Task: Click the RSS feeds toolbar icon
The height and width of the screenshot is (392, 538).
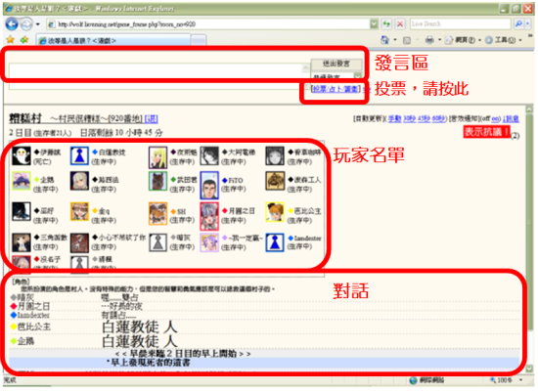Action: [407, 40]
